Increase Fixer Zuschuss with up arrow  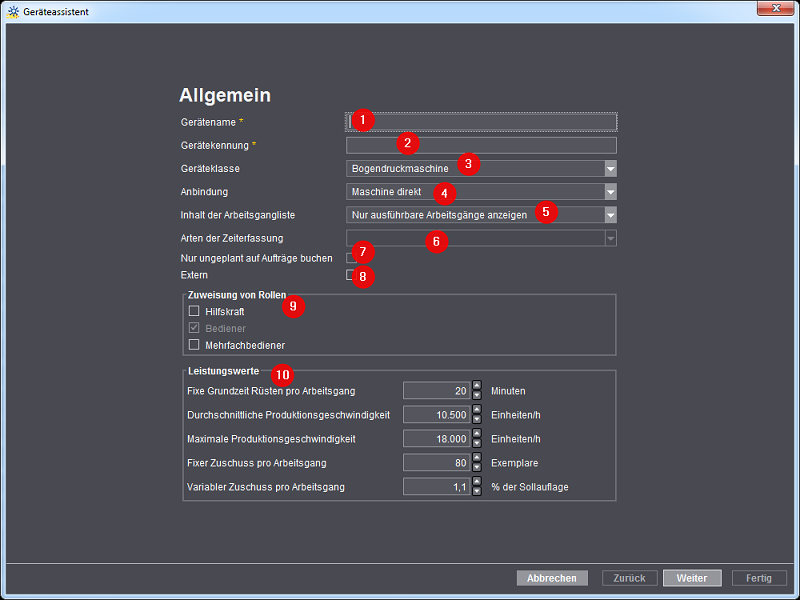click(477, 458)
